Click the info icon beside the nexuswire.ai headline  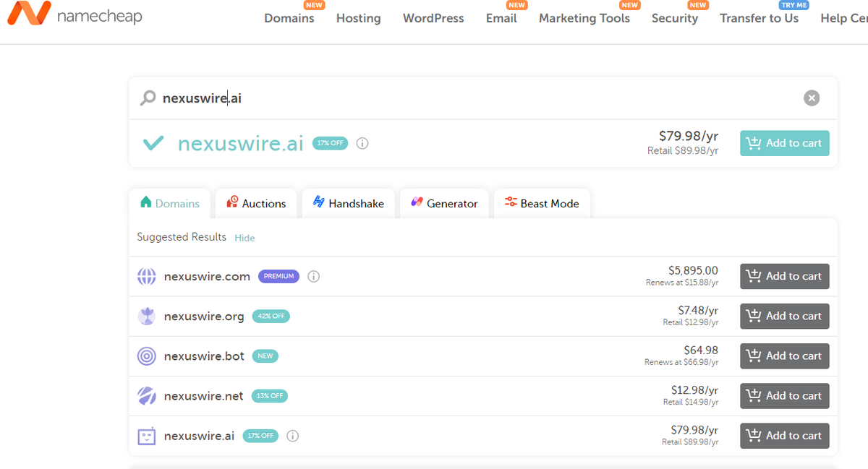click(x=362, y=143)
